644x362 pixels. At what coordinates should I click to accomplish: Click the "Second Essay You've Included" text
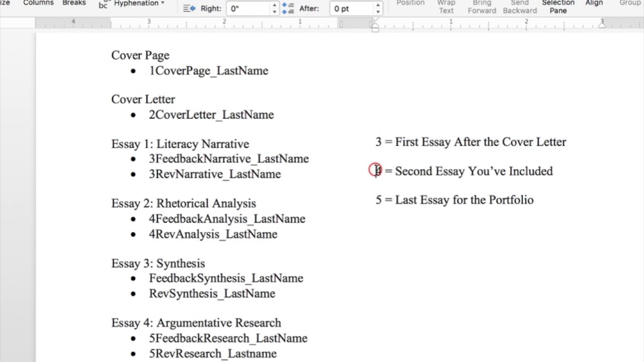[474, 171]
